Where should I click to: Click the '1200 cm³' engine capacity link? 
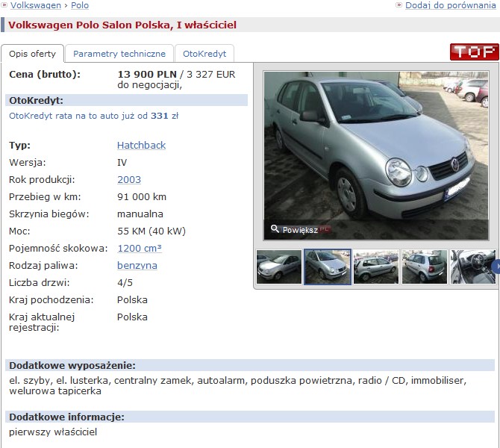tap(140, 248)
